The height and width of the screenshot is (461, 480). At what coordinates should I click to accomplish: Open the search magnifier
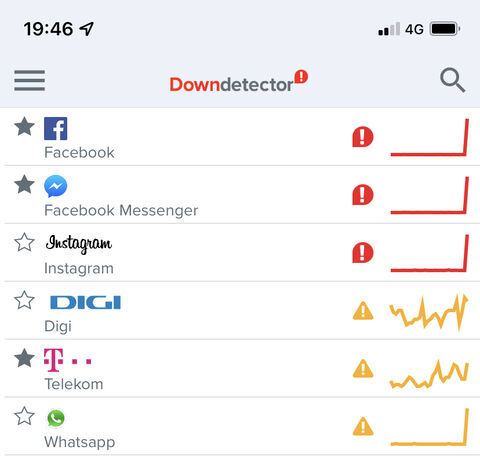452,80
